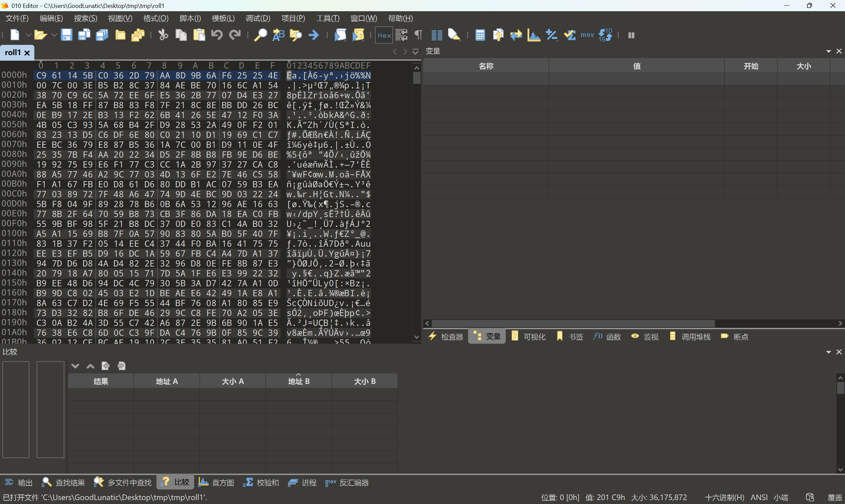Open the Calculator icon
845x504 pixels.
click(x=480, y=35)
